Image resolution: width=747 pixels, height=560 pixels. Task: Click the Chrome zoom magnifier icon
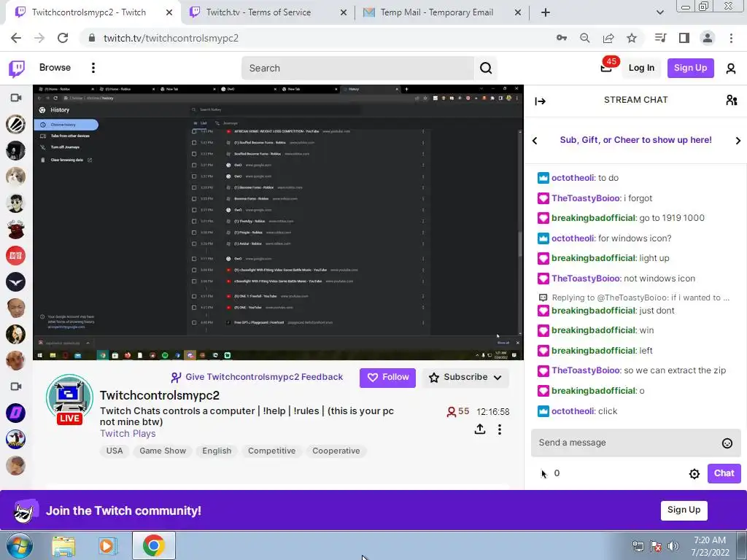point(584,38)
